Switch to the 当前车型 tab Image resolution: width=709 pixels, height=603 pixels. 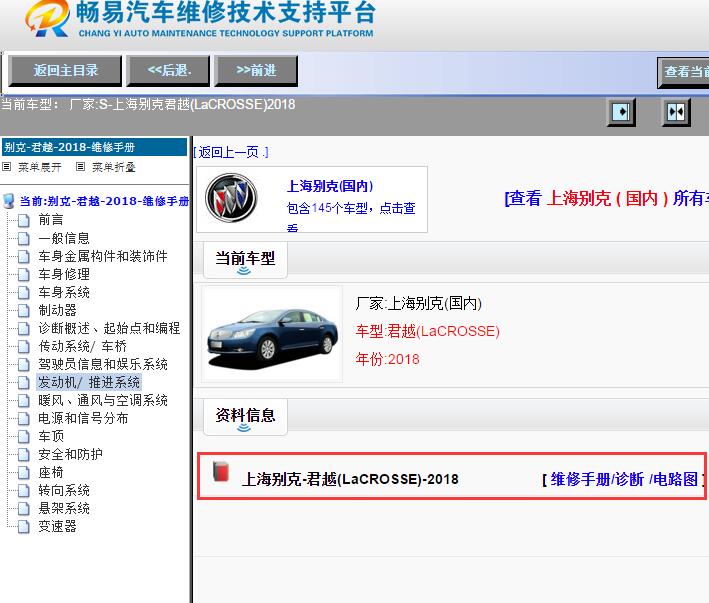tap(245, 260)
